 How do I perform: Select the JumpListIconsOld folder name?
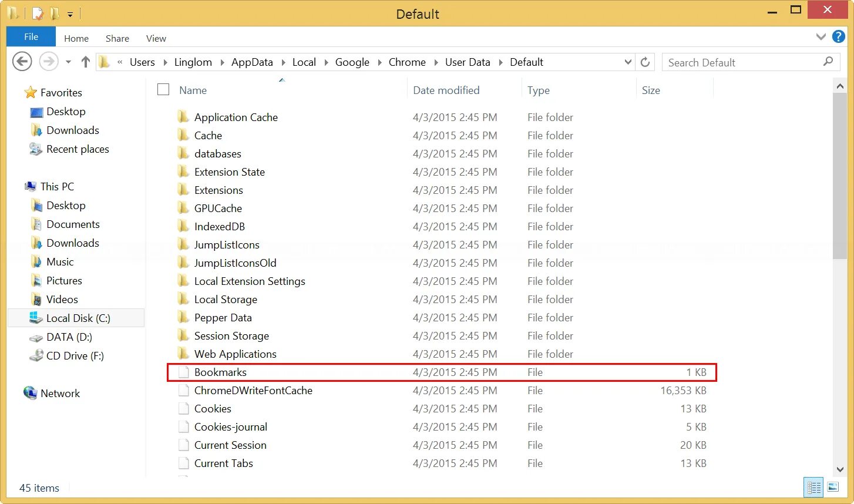pyautogui.click(x=236, y=263)
